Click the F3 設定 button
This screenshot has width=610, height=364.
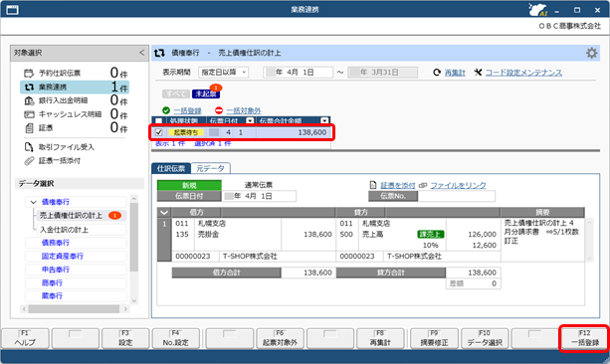pos(125,338)
